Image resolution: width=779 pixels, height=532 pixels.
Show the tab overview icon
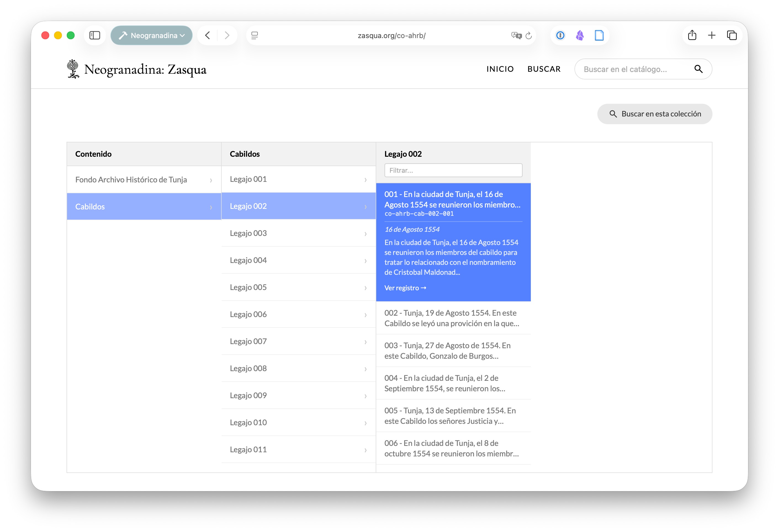[732, 35]
